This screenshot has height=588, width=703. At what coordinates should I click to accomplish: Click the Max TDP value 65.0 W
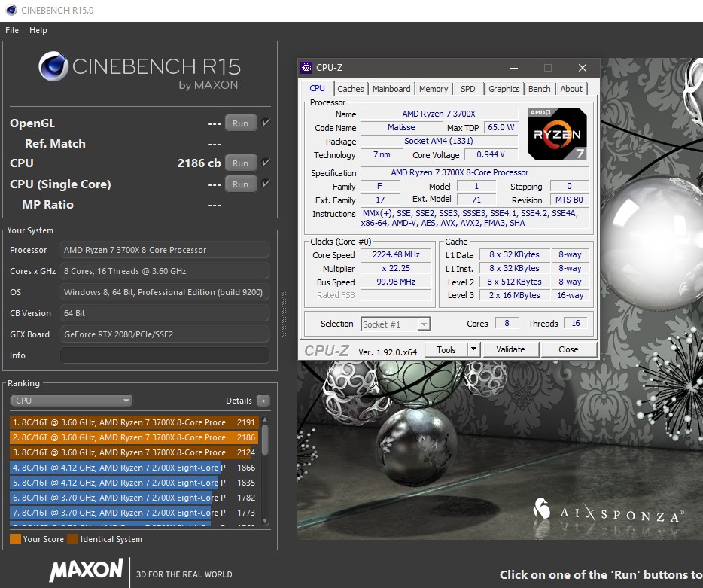tap(501, 127)
